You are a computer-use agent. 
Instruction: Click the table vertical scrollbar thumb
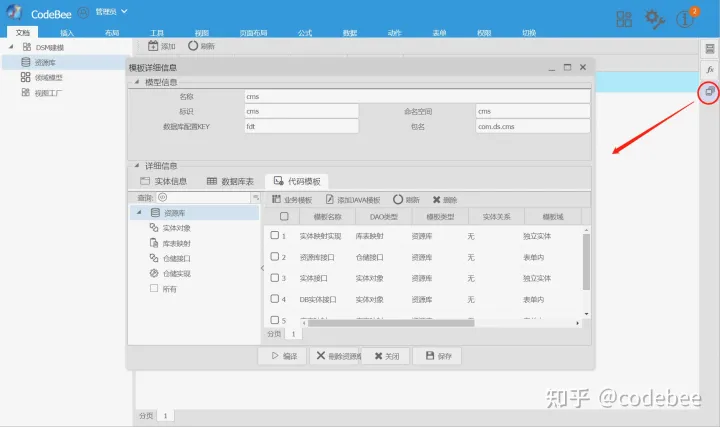pos(586,262)
